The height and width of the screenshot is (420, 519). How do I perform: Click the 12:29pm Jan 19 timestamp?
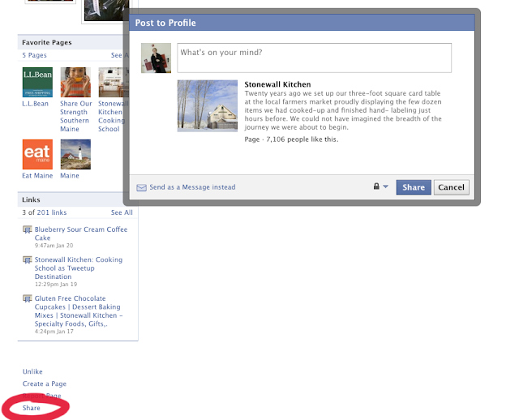click(x=56, y=285)
